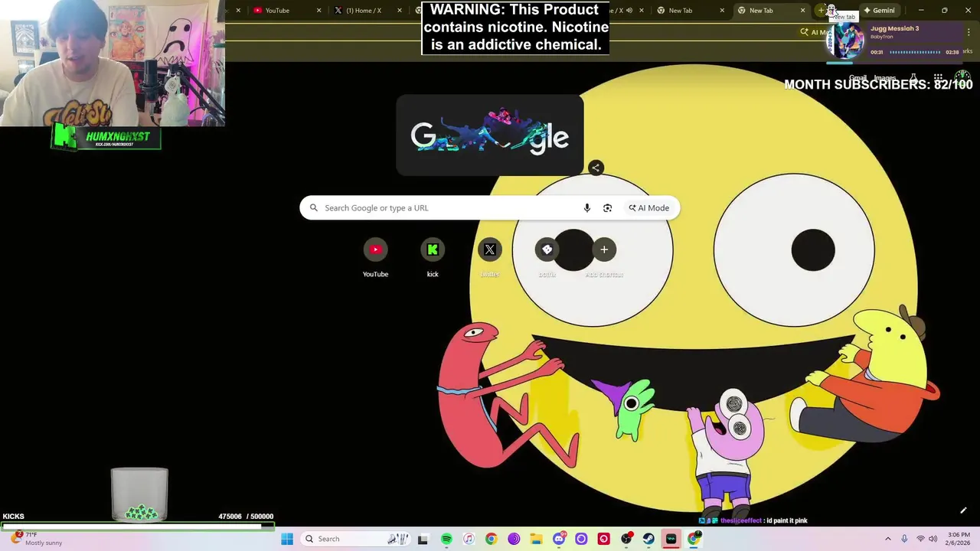Open the volume speaker tray icon
Screen dimensions: 980x551
tap(933, 539)
